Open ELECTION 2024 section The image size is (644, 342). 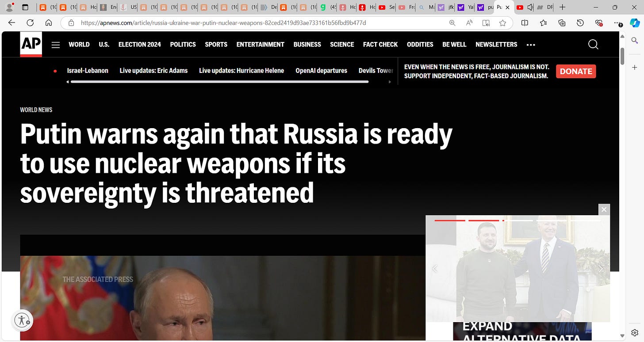(140, 45)
